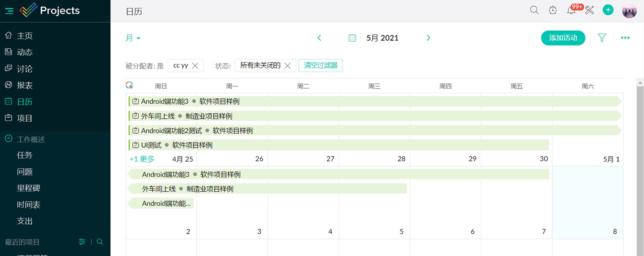The height and width of the screenshot is (256, 644).
Task: Toggle the hamburger sidebar menu
Action: click(9, 11)
